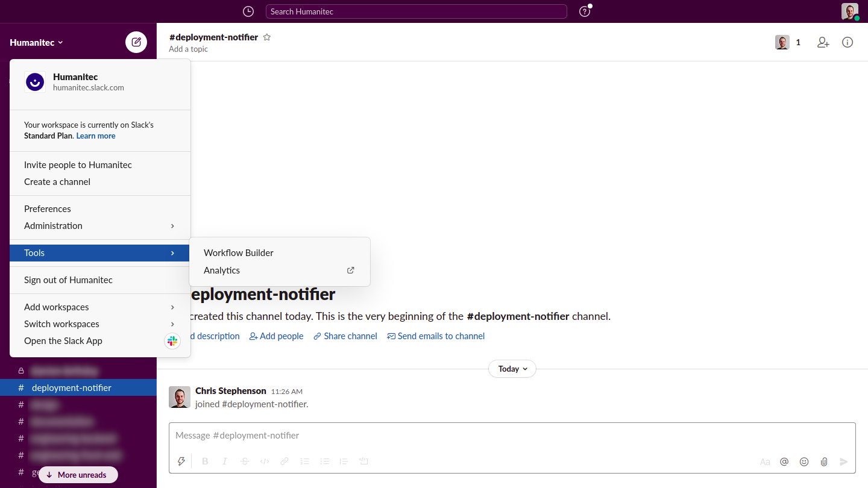Mention someone with the @ icon
The width and height of the screenshot is (868, 488).
click(784, 462)
